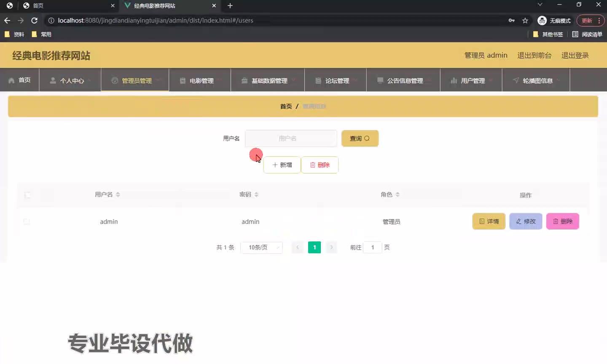Click pink 删除 in the admin row

point(563,221)
